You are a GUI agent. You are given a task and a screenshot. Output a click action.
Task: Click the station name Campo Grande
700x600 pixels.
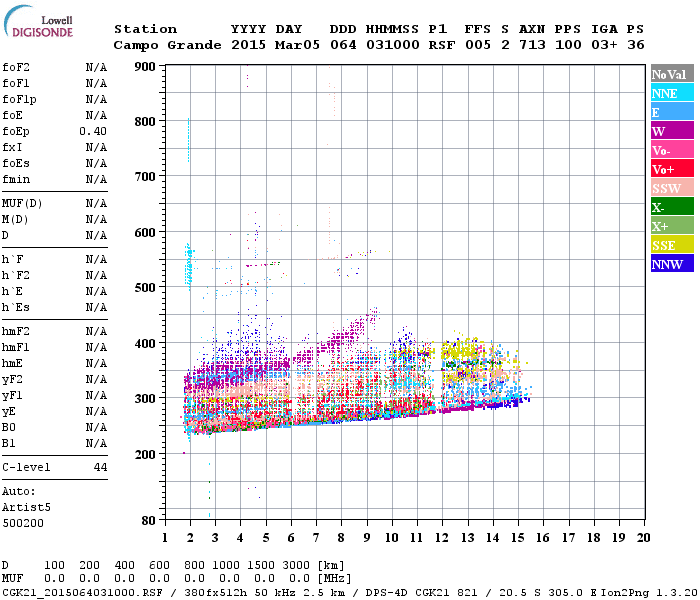167,45
